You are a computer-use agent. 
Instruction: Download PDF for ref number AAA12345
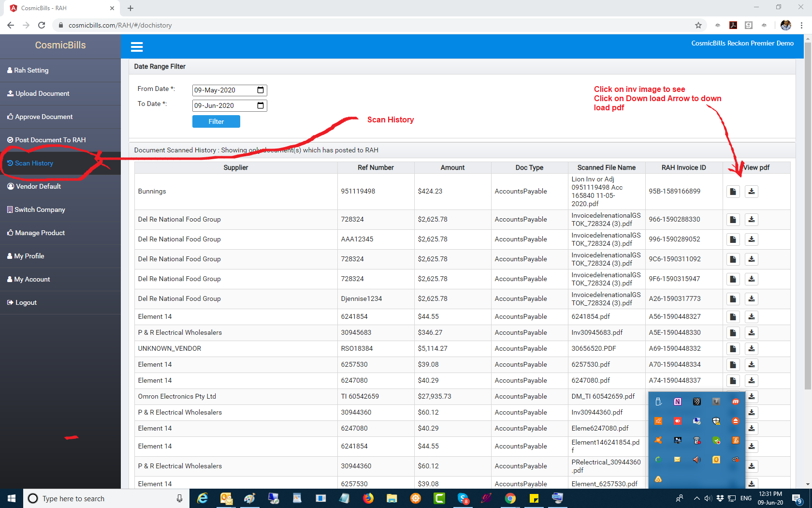[x=751, y=239]
